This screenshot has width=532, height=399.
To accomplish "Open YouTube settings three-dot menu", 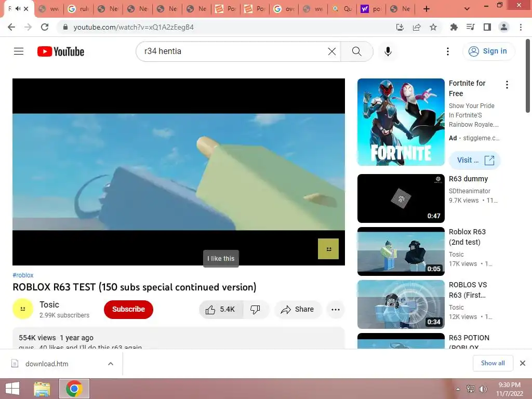I will click(447, 51).
